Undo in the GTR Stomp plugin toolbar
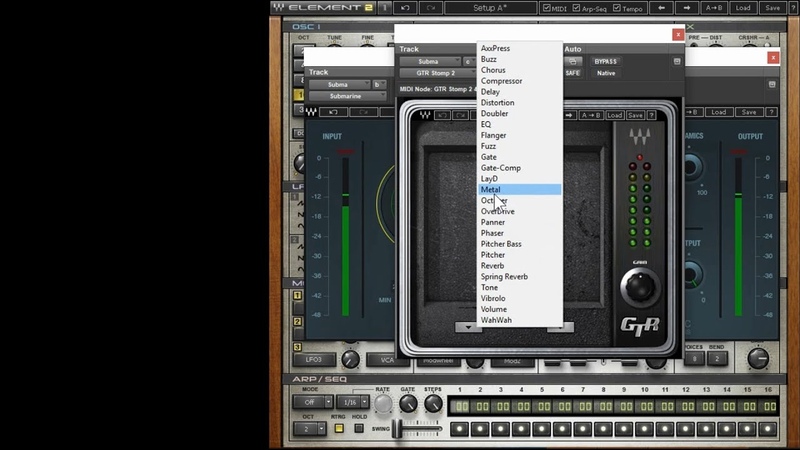The width and height of the screenshot is (800, 450). tap(442, 115)
